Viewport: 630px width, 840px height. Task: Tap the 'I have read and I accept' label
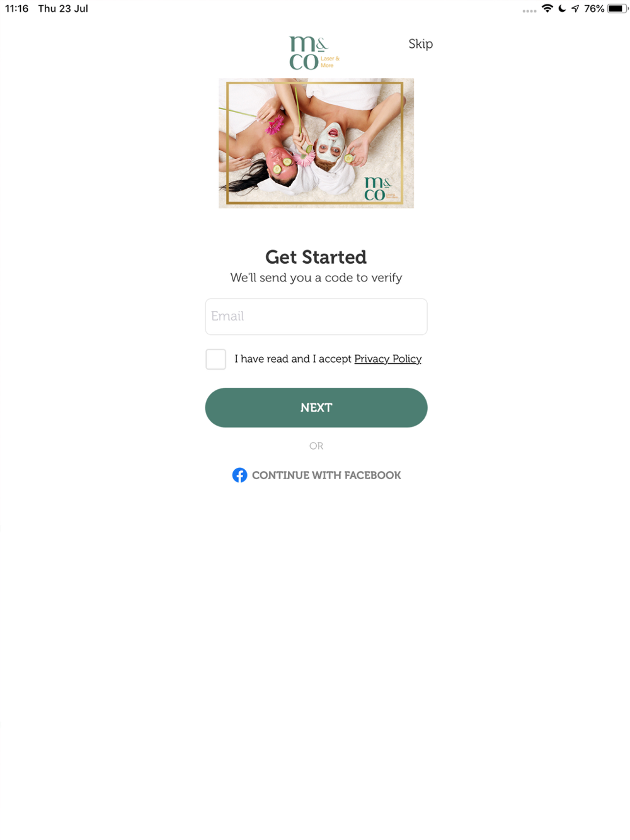(293, 359)
